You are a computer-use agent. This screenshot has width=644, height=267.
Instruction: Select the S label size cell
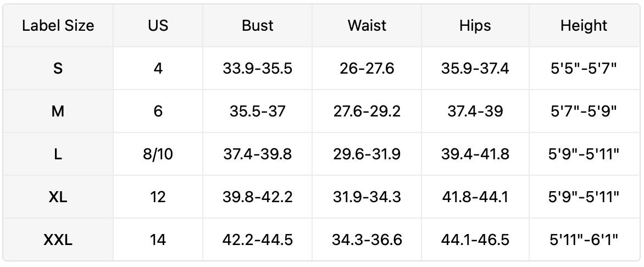(x=58, y=69)
